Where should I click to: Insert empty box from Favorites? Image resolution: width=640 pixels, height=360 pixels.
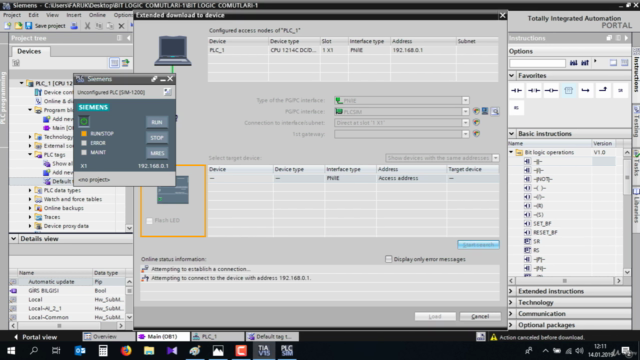tap(568, 90)
